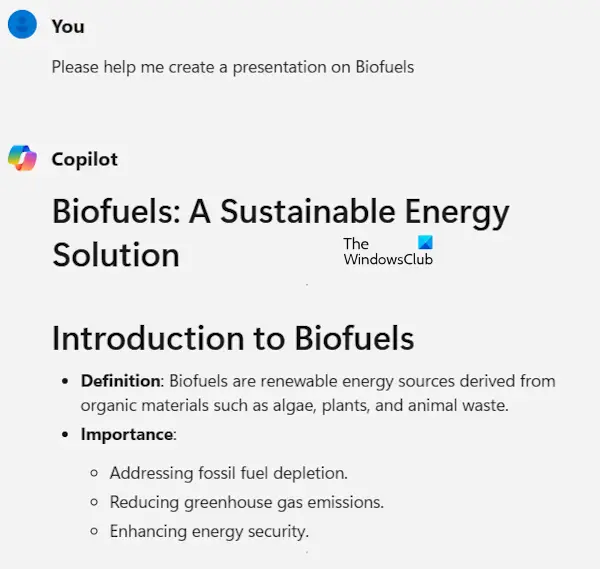Screen dimensions: 600x569
Task: Select the "Enhancing energy security" item
Action: tap(209, 532)
